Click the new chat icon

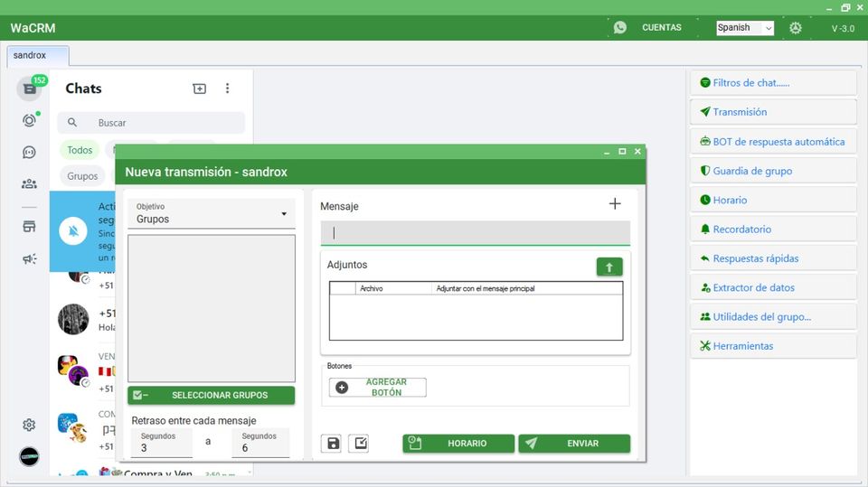[200, 89]
